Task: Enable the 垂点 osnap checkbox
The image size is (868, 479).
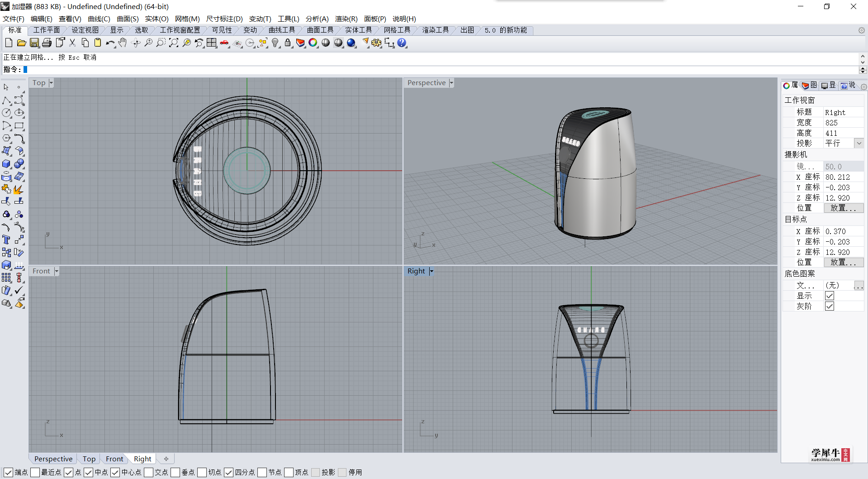Action: 175,472
